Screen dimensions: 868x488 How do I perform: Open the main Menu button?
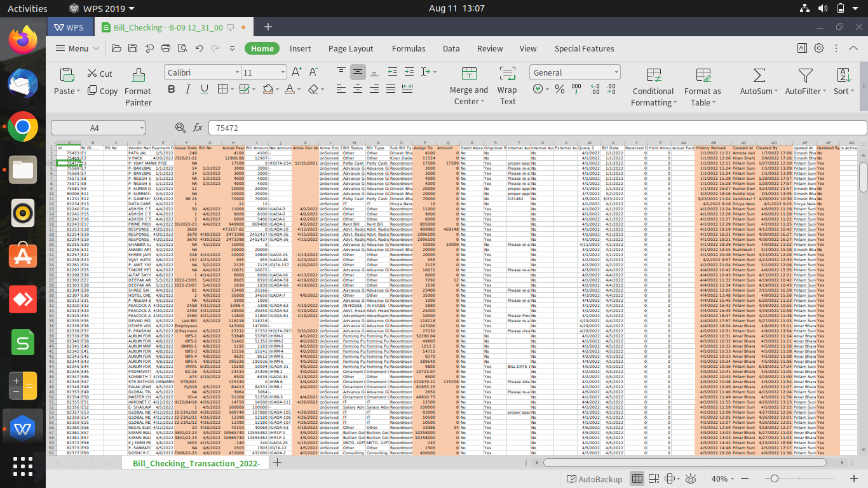(78, 48)
